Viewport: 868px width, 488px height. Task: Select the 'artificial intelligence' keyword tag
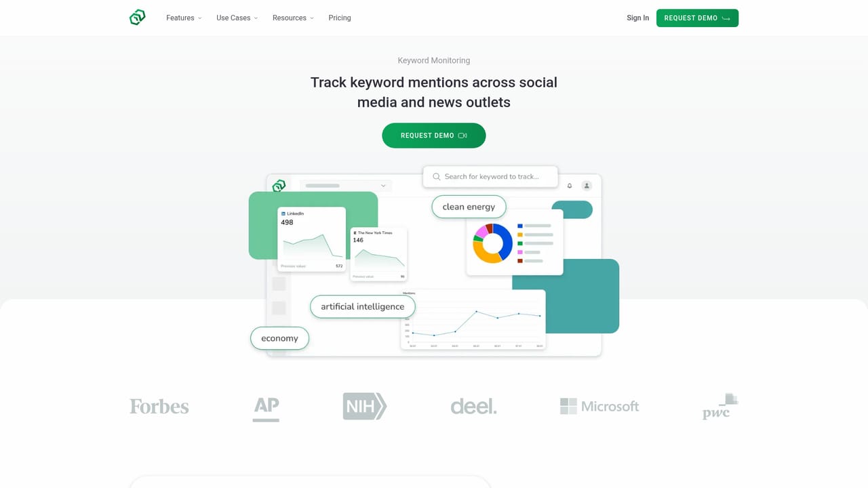coord(363,306)
